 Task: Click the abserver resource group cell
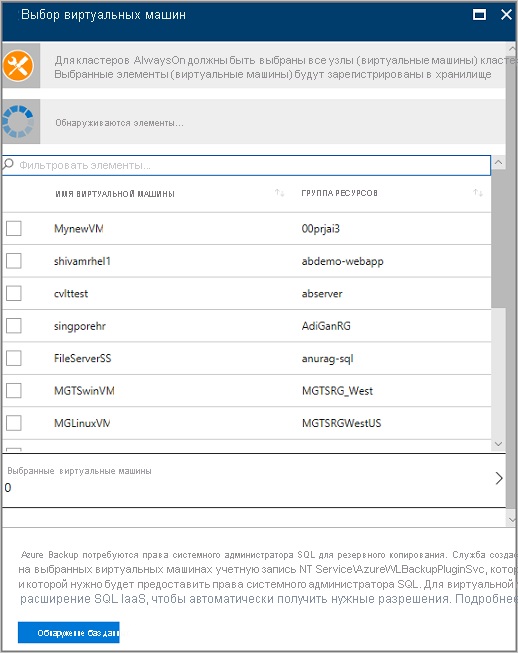(x=322, y=294)
